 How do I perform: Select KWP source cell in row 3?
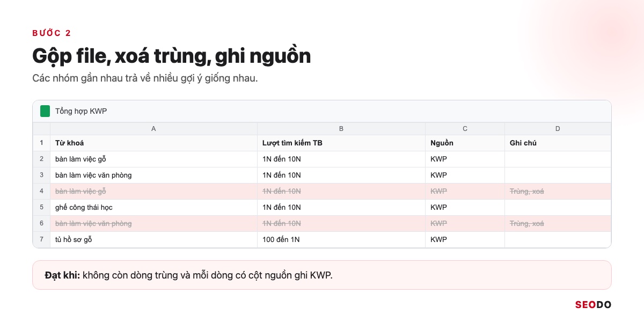point(465,175)
